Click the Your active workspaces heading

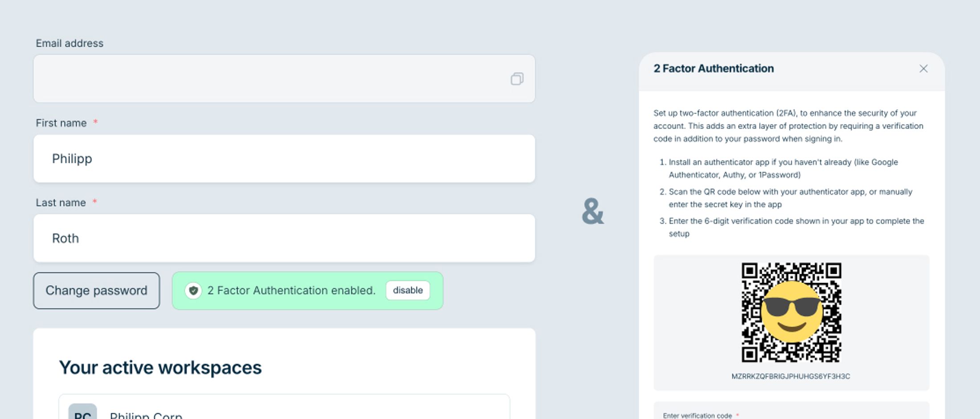click(x=161, y=367)
